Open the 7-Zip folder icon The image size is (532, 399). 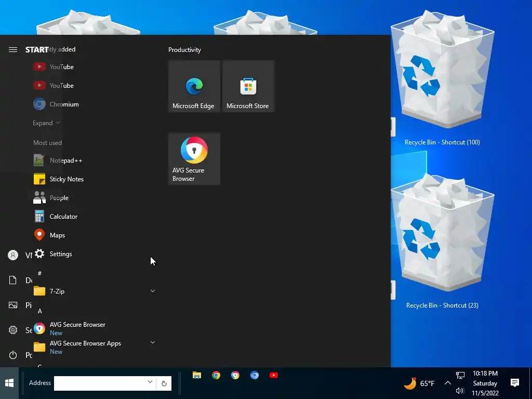[39, 291]
